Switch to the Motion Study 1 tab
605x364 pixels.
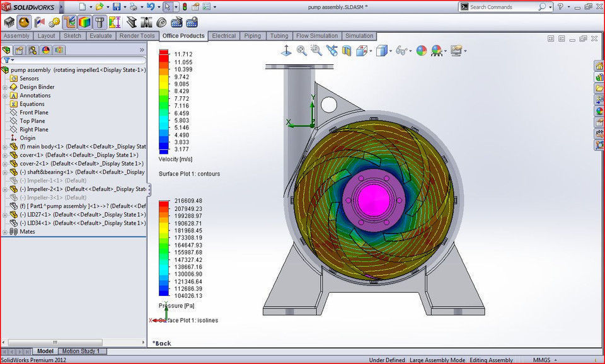81,351
